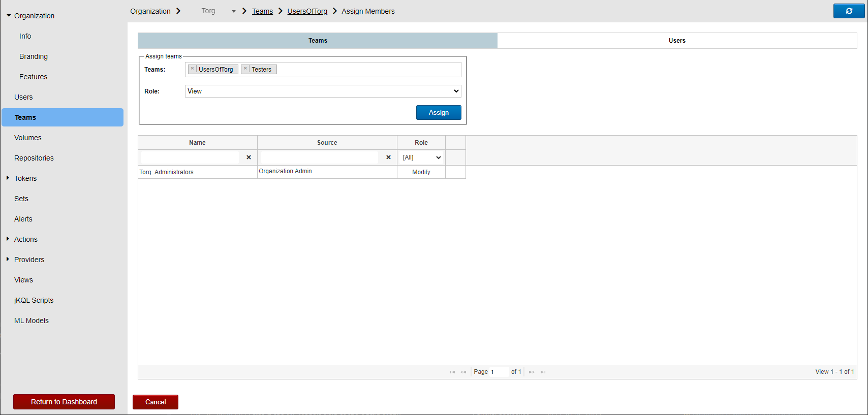Sort by the Name column header
The height and width of the screenshot is (415, 868).
197,143
